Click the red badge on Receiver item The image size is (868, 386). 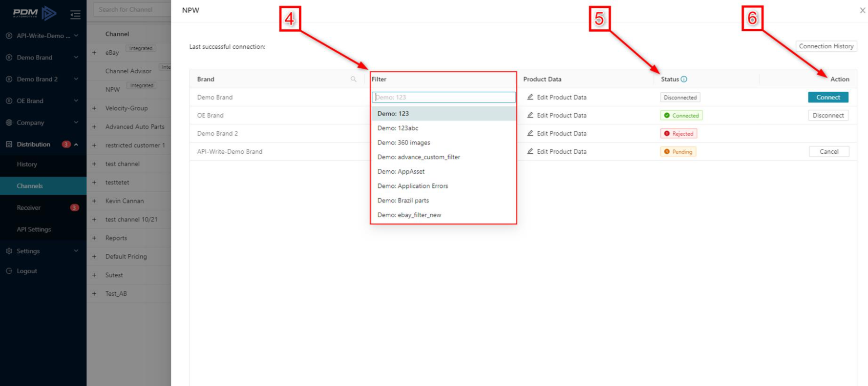tap(74, 208)
